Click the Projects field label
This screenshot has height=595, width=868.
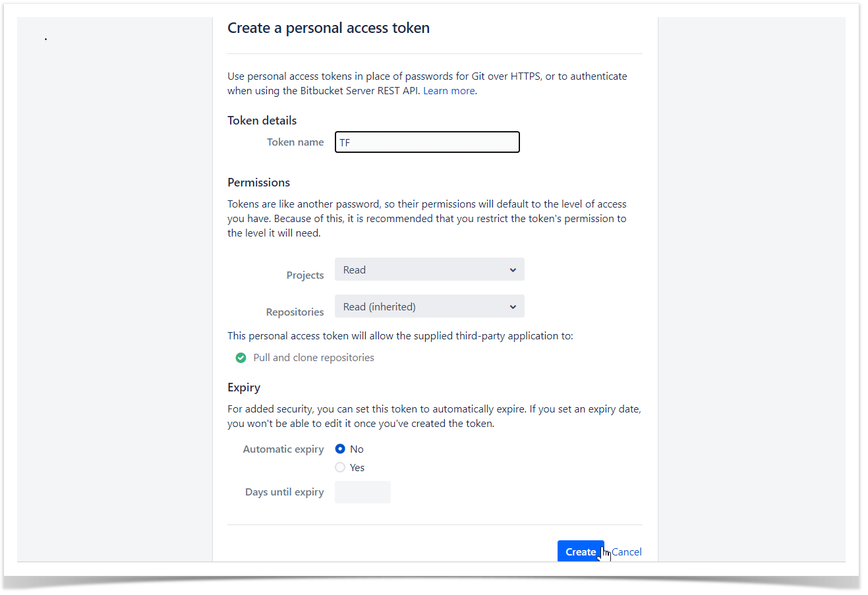(x=305, y=275)
